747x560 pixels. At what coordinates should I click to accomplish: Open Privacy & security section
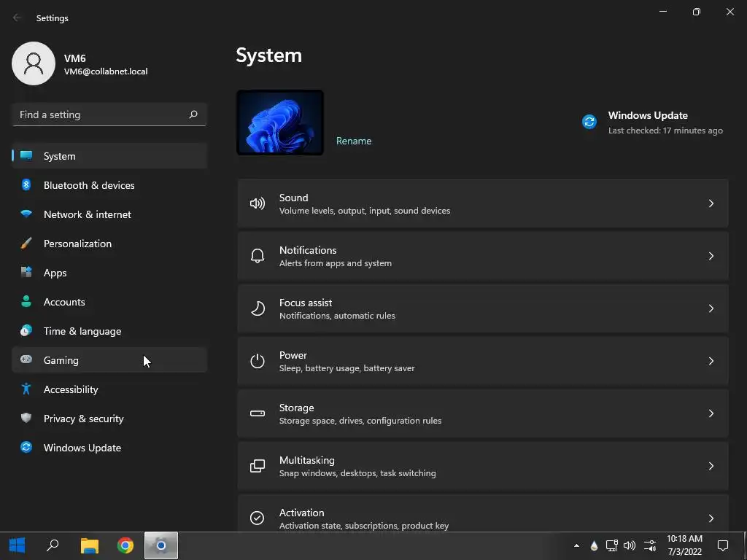109,419
